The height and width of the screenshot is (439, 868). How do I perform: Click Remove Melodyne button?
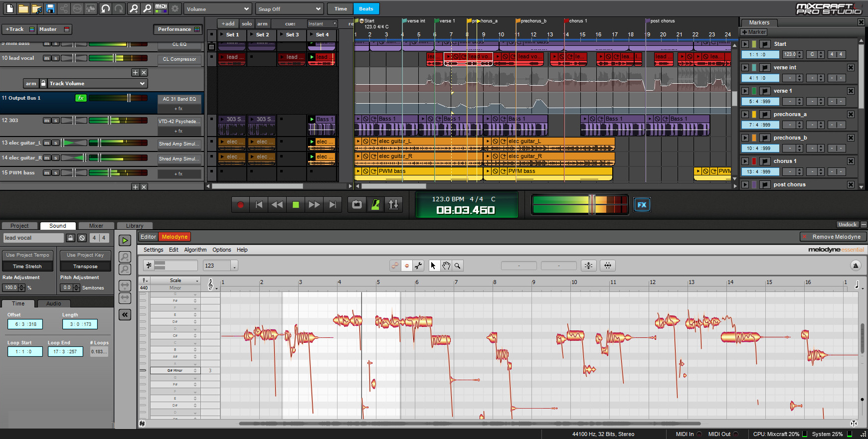832,237
